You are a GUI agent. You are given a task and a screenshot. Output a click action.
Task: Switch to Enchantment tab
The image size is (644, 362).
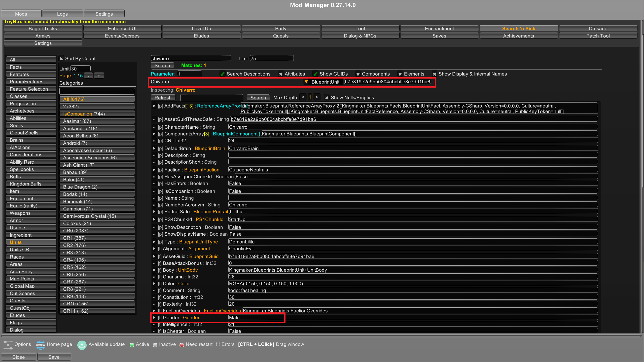coord(439,28)
